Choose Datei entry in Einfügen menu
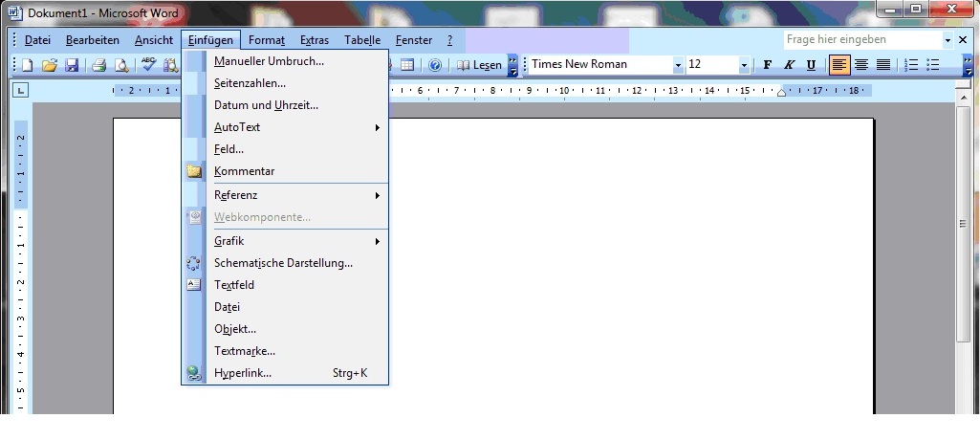 [x=284, y=307]
